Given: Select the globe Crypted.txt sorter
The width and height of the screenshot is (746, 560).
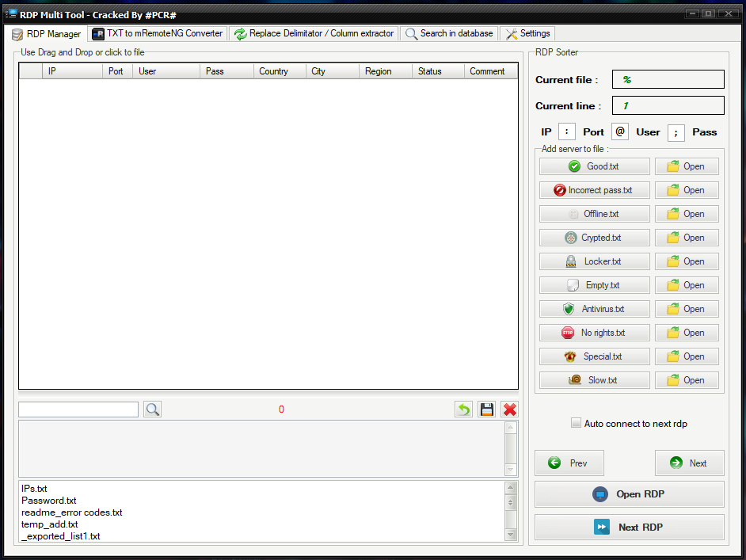Looking at the screenshot, I should coord(594,238).
